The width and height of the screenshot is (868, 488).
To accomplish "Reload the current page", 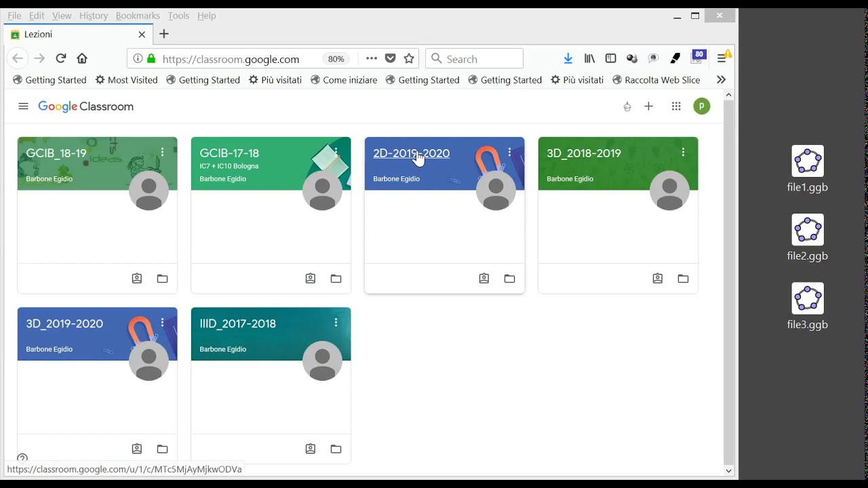I will pyautogui.click(x=61, y=58).
